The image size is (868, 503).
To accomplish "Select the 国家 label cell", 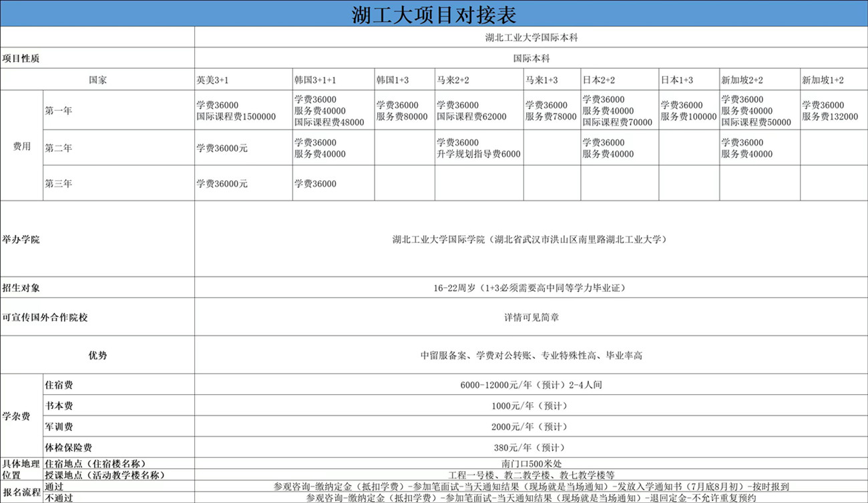I will (97, 79).
